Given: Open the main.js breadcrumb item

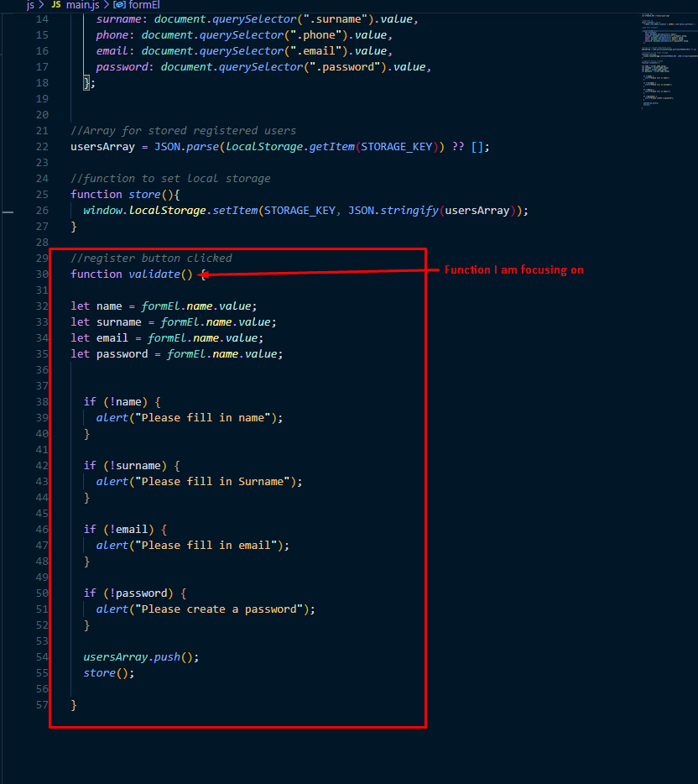Looking at the screenshot, I should coord(82,5).
